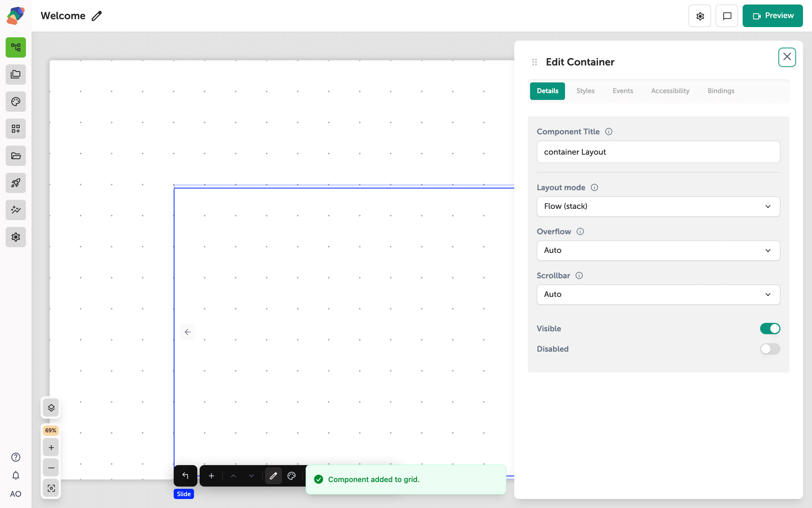This screenshot has width=812, height=508.
Task: Move component down with toolbar chevron
Action: pos(251,476)
